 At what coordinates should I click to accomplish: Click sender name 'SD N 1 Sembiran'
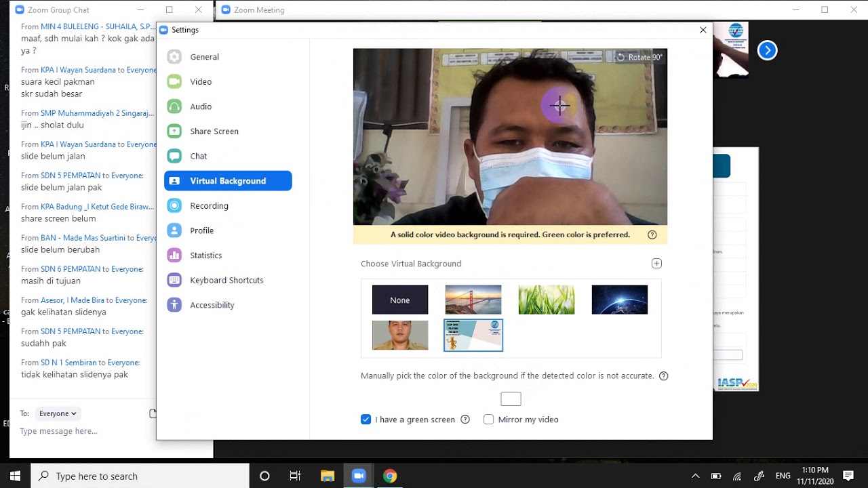coord(68,363)
